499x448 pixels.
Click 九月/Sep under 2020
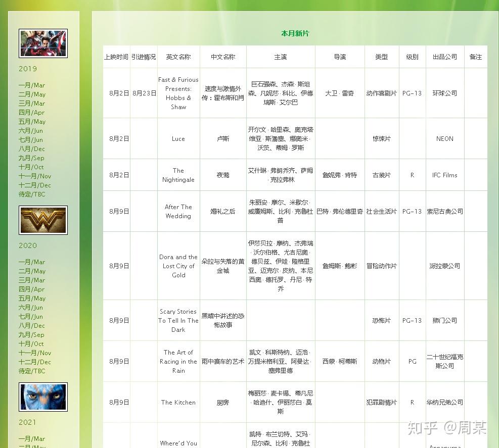click(31, 335)
